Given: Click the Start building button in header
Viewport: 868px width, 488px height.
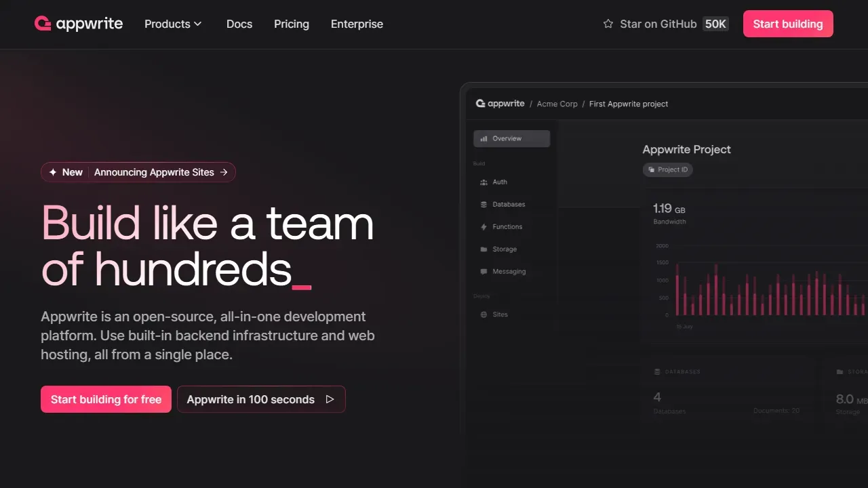Looking at the screenshot, I should (x=788, y=24).
